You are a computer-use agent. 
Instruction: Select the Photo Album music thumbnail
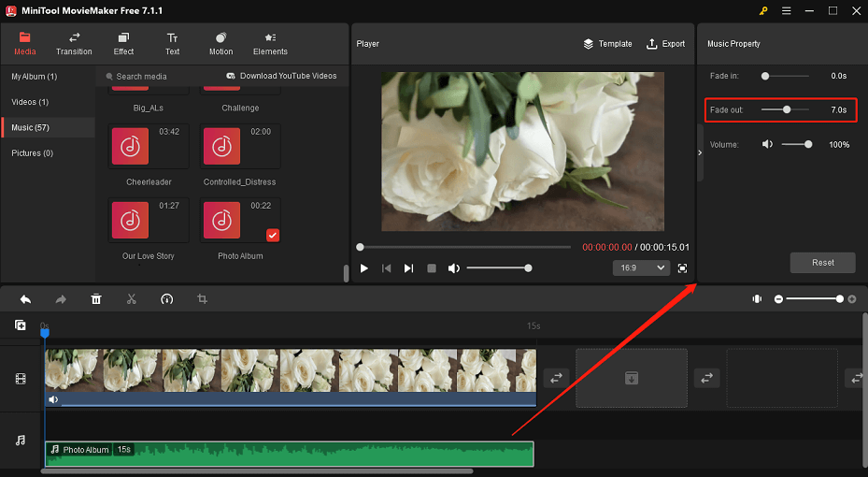240,221
